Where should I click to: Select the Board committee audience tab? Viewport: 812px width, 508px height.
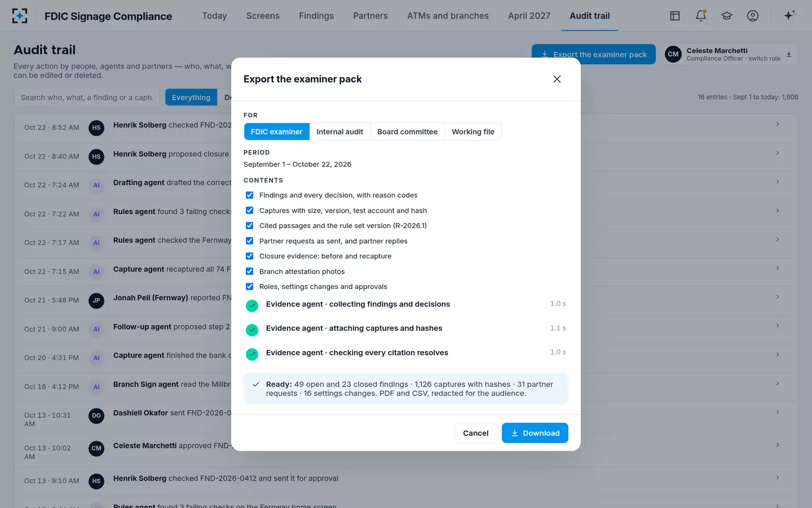408,132
